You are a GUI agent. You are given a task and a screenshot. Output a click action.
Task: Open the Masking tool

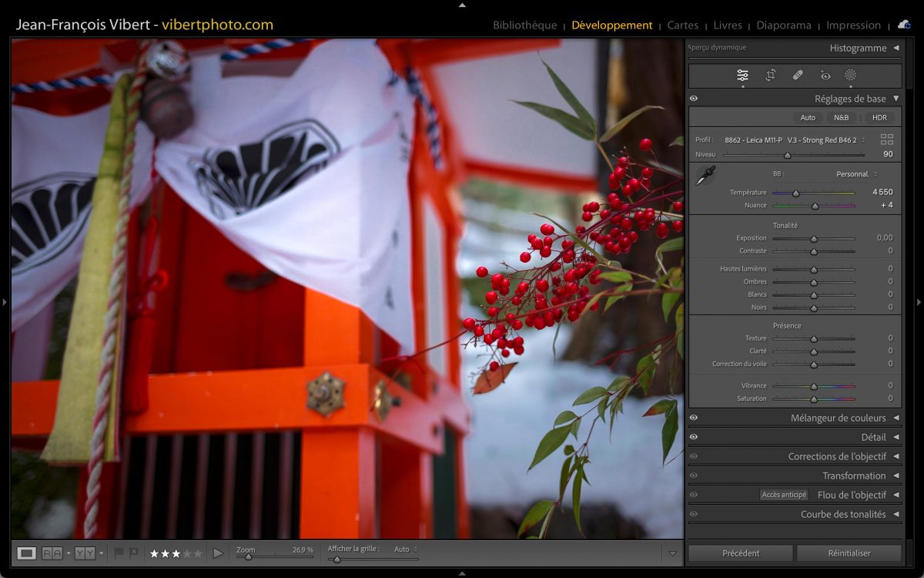point(850,75)
